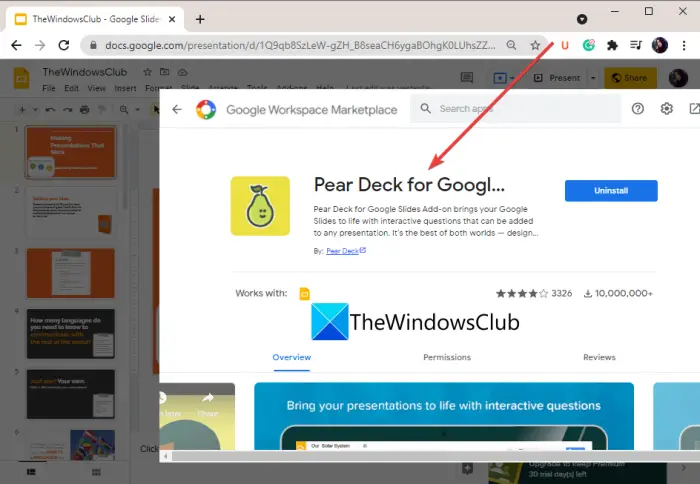
Task: Click the zoom magnifier icon in address bar
Action: [512, 45]
